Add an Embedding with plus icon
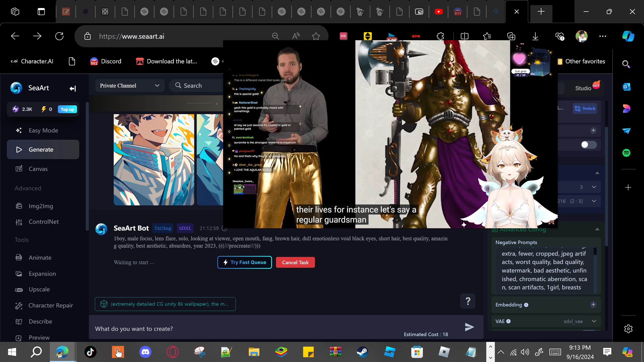 point(593,305)
